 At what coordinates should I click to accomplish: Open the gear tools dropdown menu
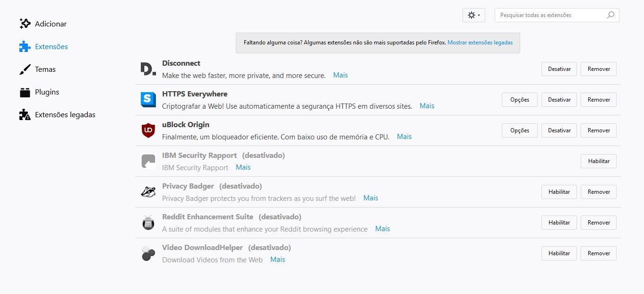(x=473, y=15)
